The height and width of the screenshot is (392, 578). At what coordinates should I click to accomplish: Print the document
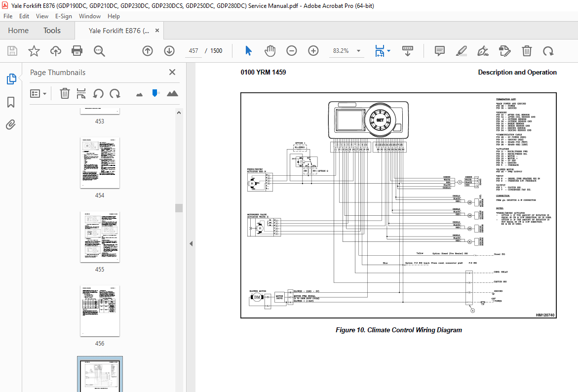coord(77,51)
